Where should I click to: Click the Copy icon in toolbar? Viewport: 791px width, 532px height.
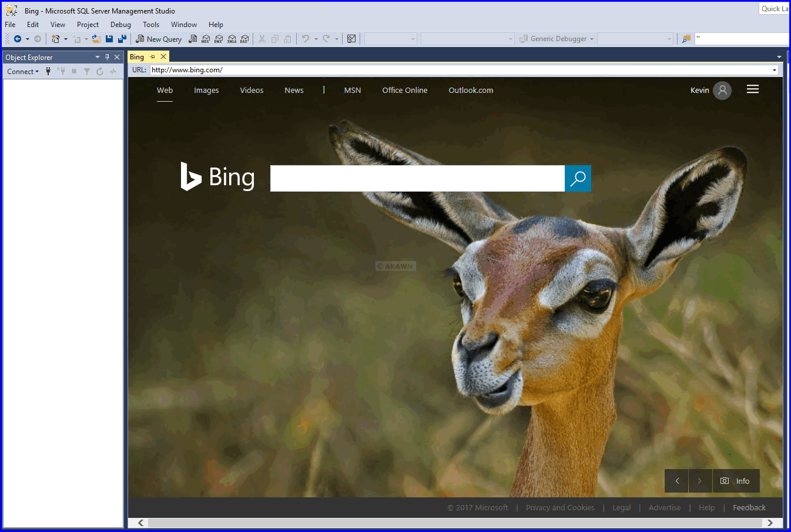pyautogui.click(x=275, y=39)
